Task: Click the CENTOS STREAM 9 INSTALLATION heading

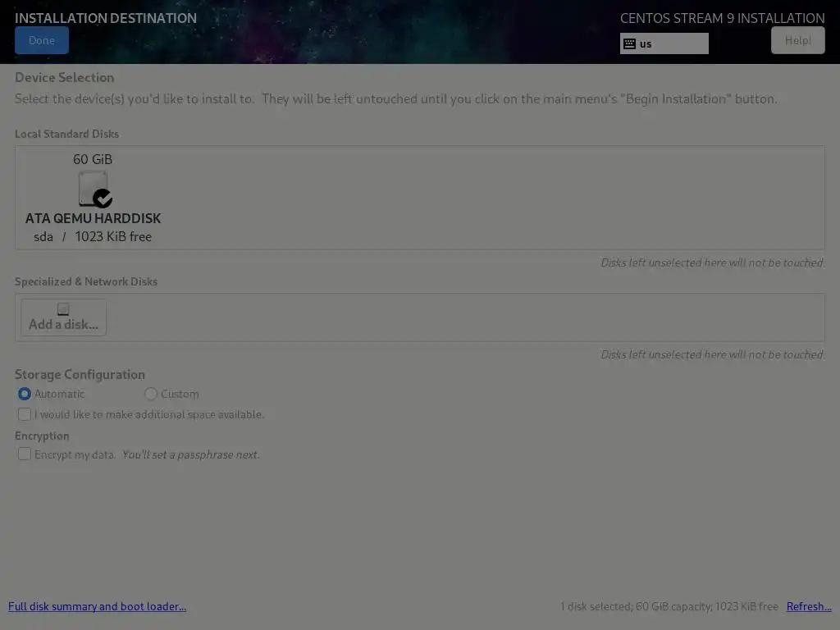Action: pyautogui.click(x=722, y=18)
